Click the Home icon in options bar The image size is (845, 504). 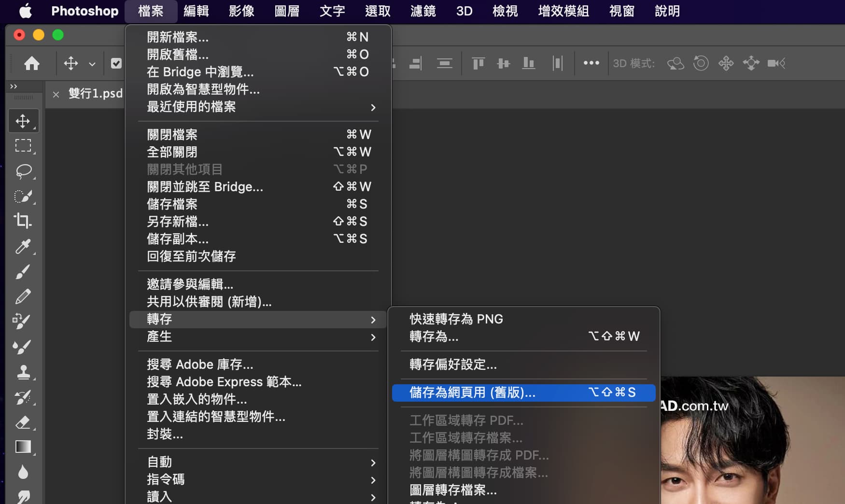click(x=32, y=63)
